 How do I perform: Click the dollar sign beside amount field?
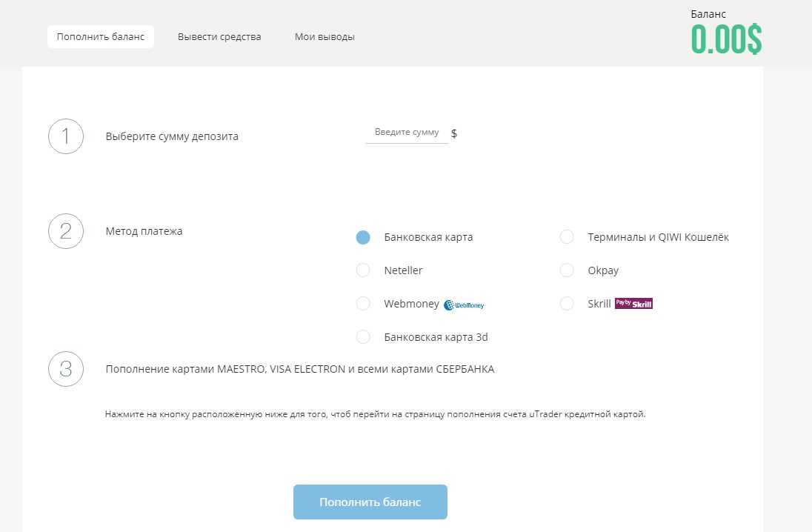pos(454,133)
